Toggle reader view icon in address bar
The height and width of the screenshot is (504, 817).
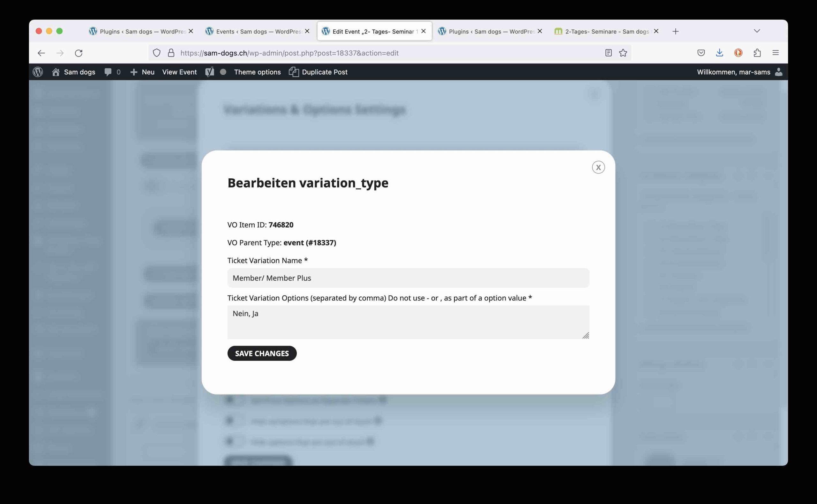pyautogui.click(x=608, y=53)
